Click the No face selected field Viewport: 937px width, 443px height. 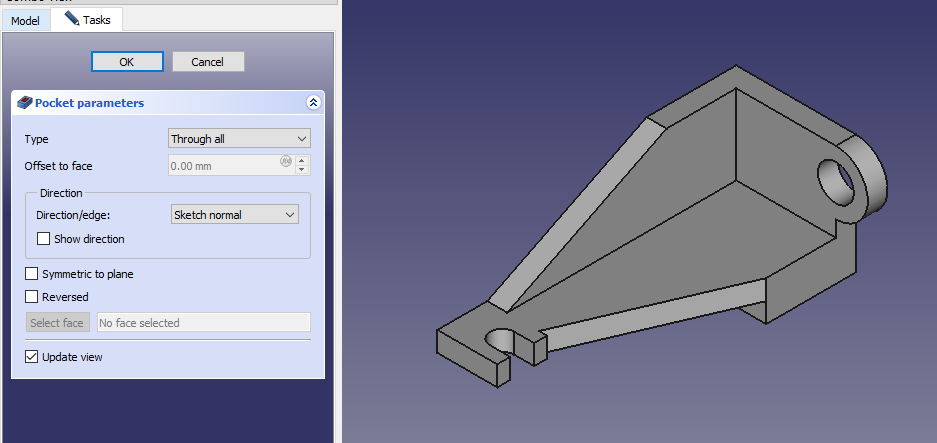click(203, 323)
